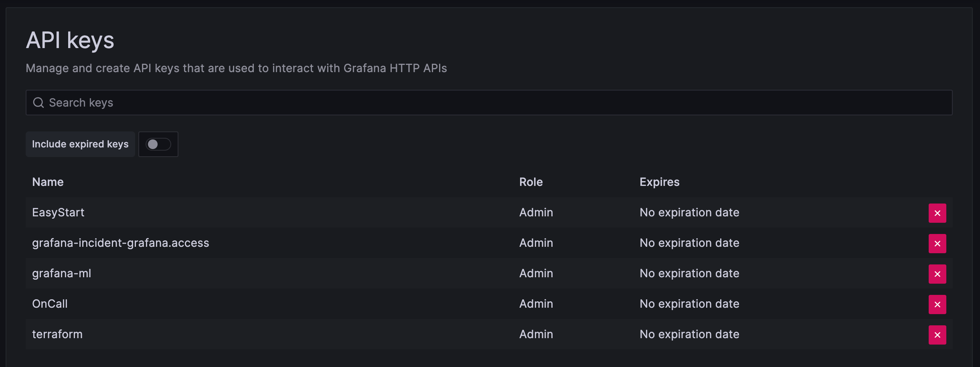
Task: Select the grafana-incident-grafana.access row name
Action: [120, 243]
